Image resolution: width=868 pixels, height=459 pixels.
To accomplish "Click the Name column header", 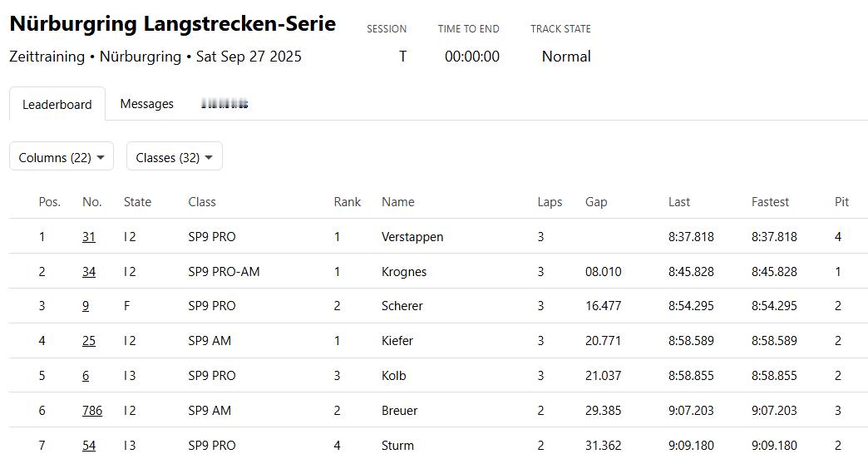I will coord(398,202).
